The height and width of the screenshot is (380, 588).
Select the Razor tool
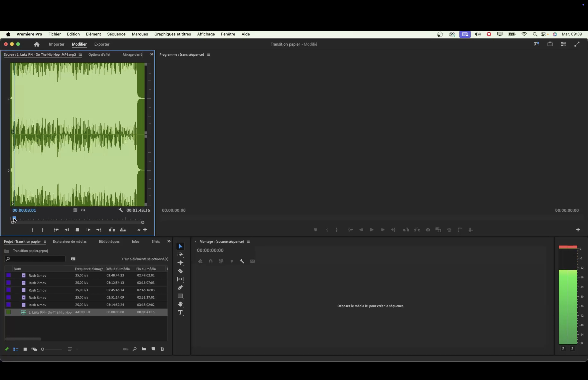coord(180,271)
